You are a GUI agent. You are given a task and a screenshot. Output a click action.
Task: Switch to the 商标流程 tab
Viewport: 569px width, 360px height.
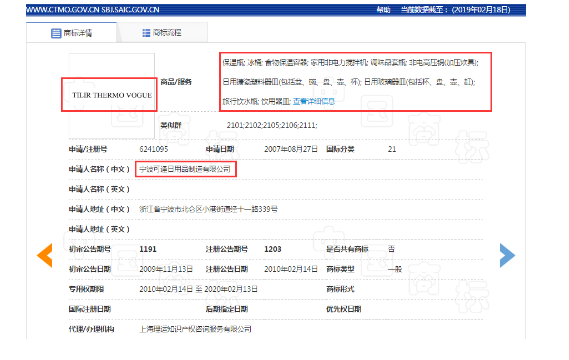[162, 33]
